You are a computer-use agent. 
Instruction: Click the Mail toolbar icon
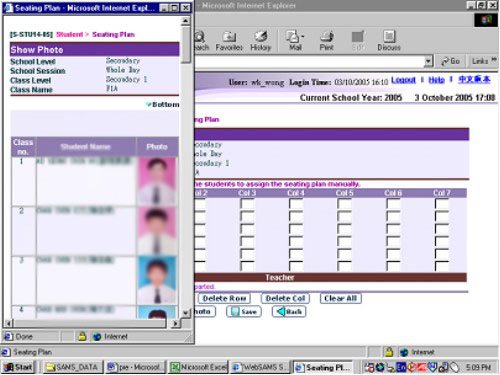click(x=295, y=41)
